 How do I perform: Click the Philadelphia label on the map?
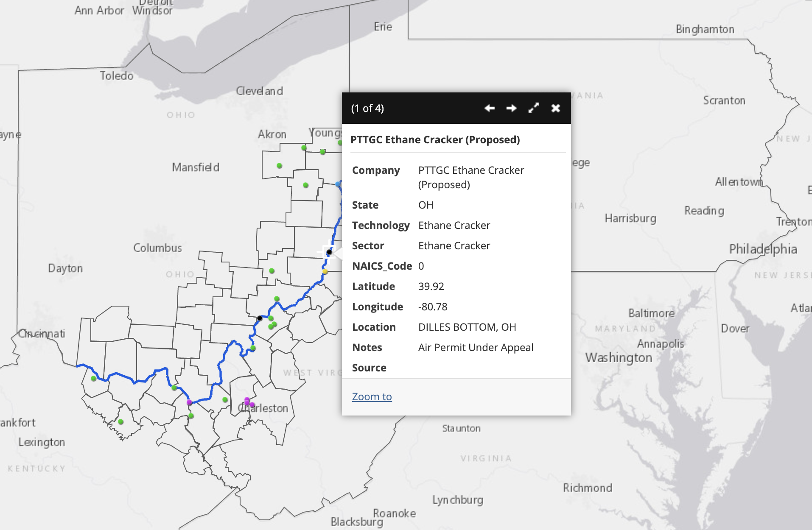coord(763,249)
